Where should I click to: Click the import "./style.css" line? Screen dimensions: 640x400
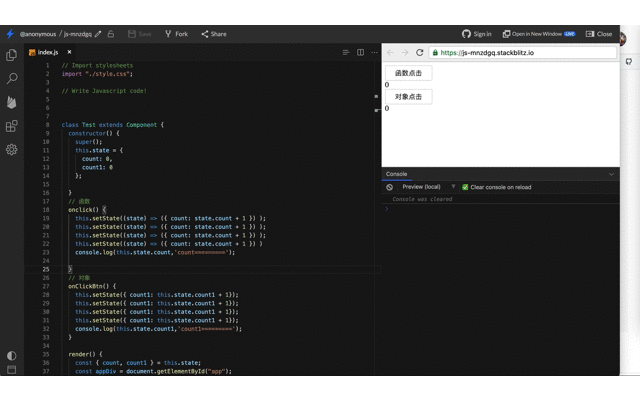pos(97,74)
